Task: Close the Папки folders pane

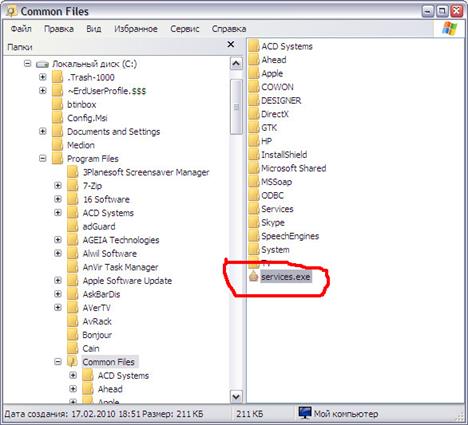Action: (231, 44)
